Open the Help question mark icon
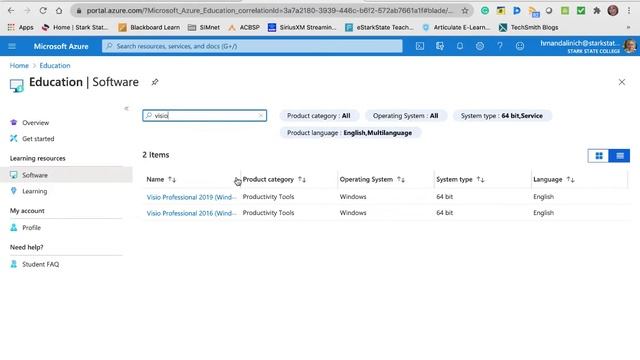This screenshot has width=640, height=360. [500, 46]
